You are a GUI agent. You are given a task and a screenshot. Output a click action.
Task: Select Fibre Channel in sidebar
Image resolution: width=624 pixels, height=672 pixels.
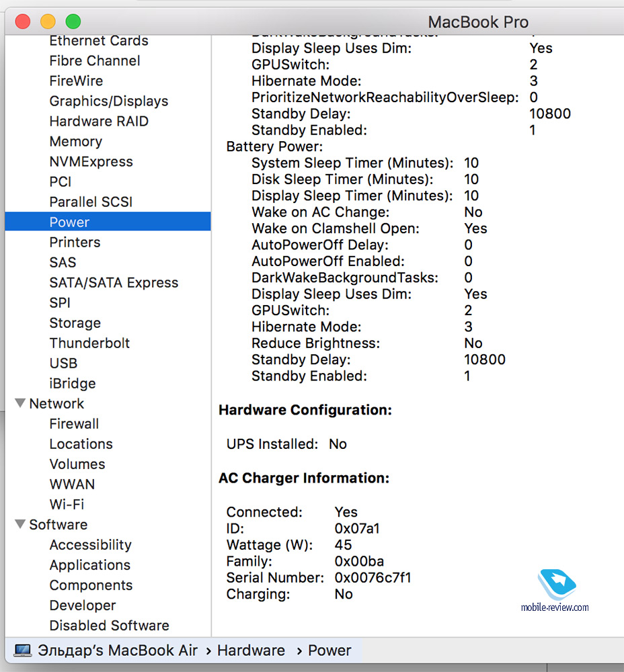tap(94, 61)
